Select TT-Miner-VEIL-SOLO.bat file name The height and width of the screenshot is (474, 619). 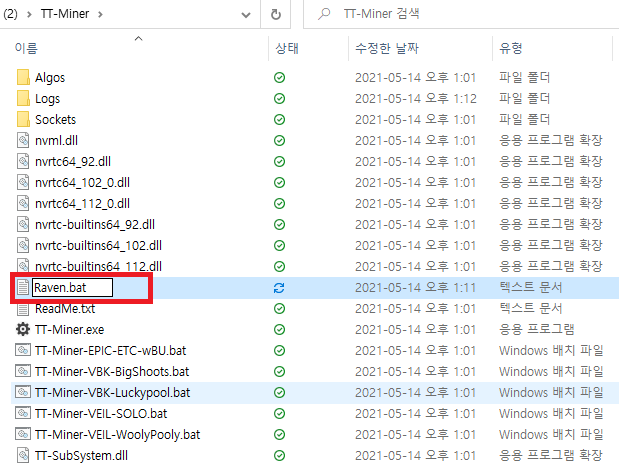(101, 413)
